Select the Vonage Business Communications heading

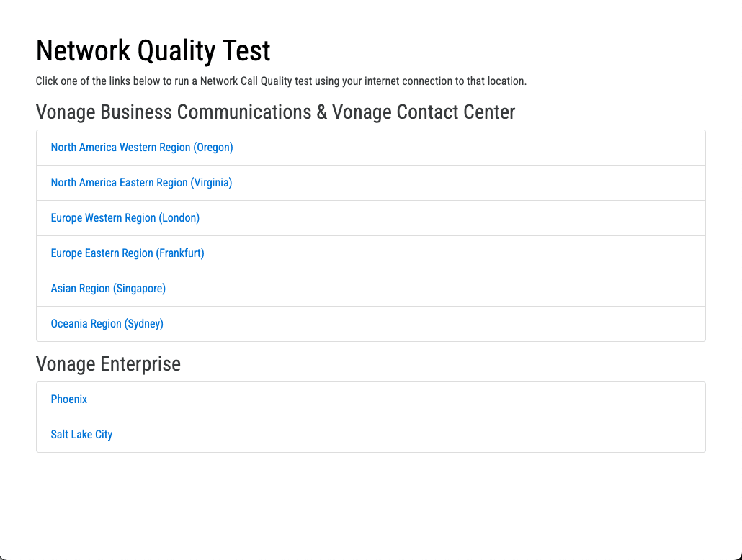[x=275, y=112]
